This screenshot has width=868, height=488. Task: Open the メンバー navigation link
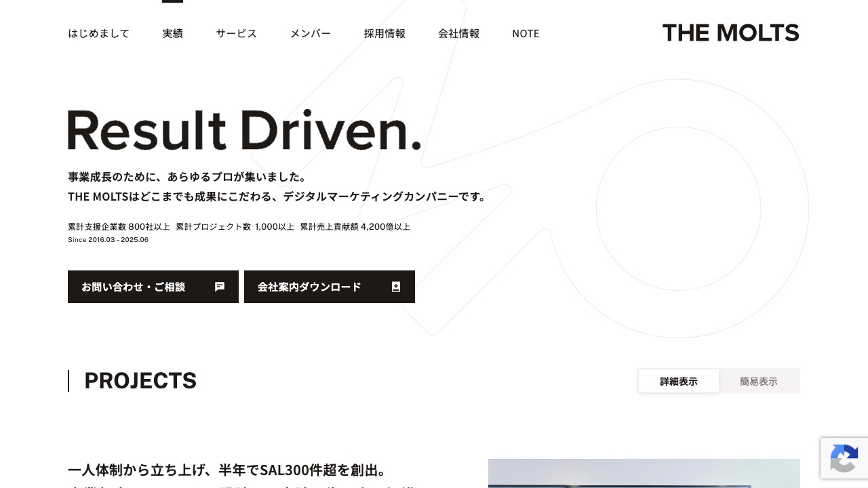tap(311, 33)
